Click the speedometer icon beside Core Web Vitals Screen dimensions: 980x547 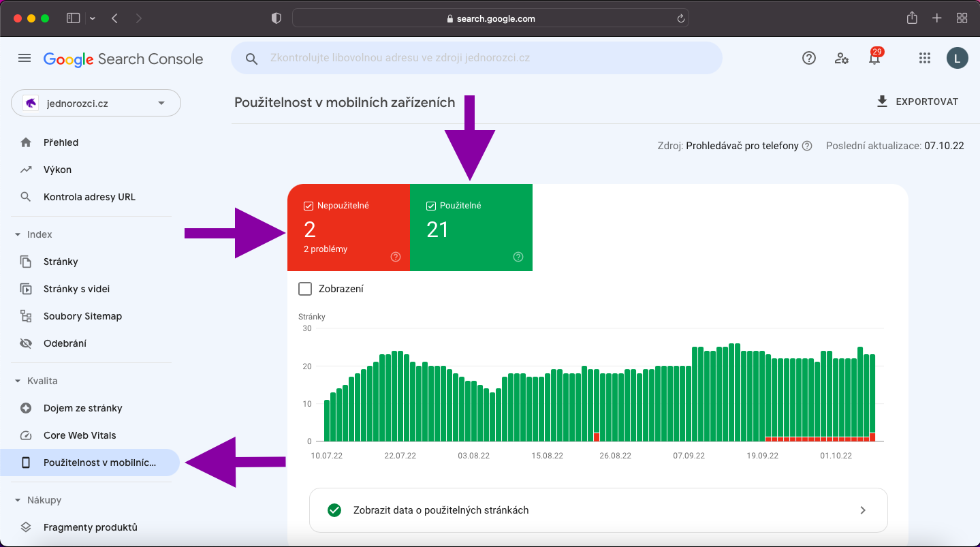(26, 435)
